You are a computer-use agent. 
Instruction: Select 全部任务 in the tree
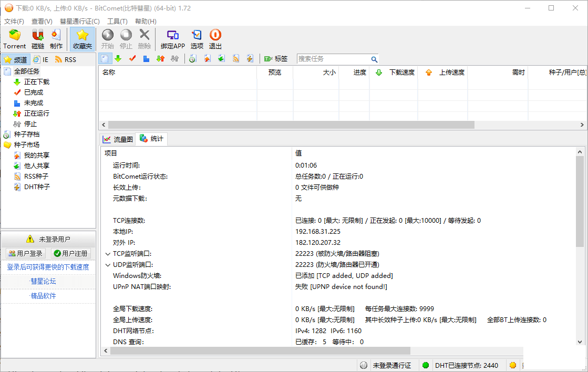coord(26,71)
